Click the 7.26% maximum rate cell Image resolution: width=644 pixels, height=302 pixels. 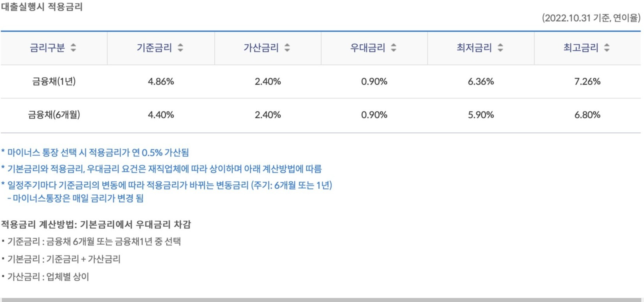(x=587, y=81)
